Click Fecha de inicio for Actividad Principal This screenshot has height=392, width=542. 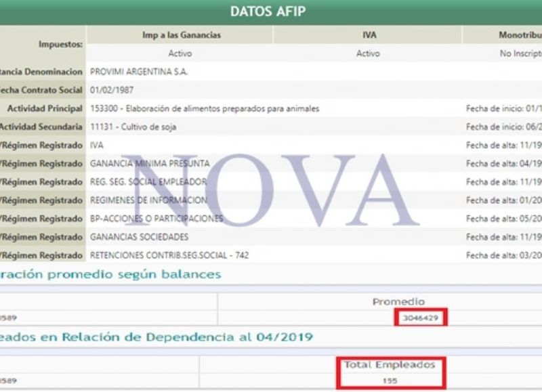click(504, 109)
